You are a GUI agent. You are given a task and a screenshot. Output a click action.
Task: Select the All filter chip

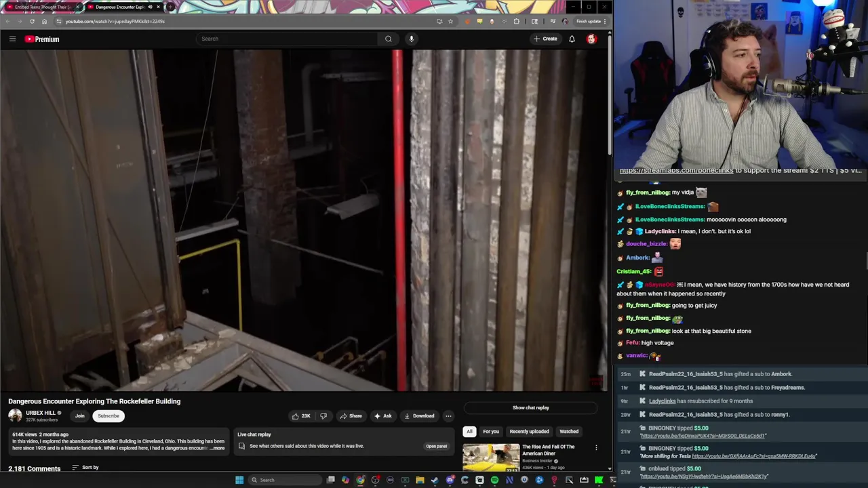coord(469,432)
